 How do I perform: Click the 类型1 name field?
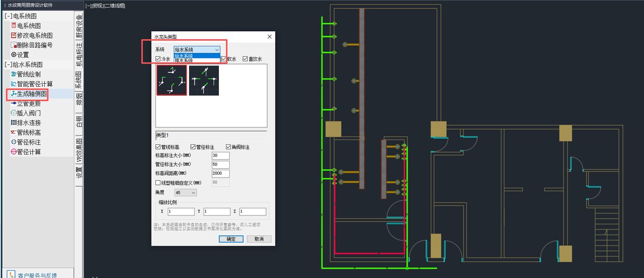coord(211,135)
